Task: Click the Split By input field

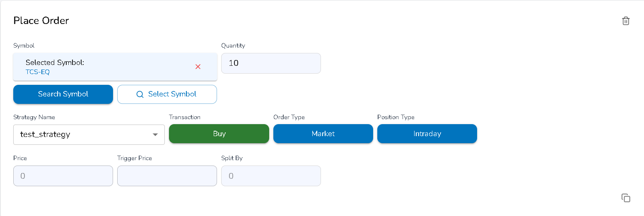Action: click(x=271, y=176)
